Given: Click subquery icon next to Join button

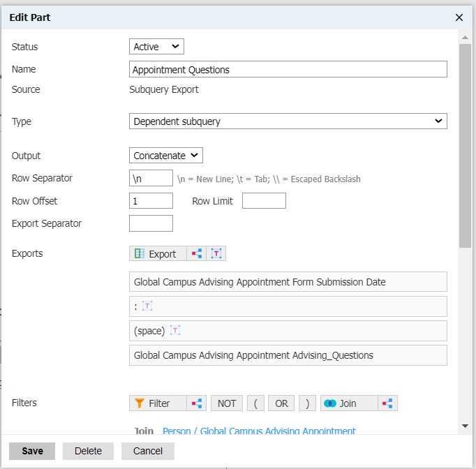Looking at the screenshot, I should 387,403.
